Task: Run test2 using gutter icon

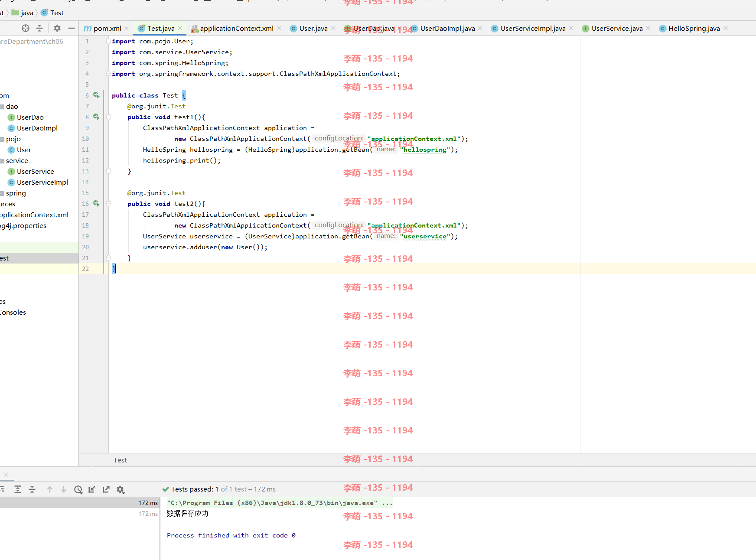Action: pyautogui.click(x=96, y=203)
